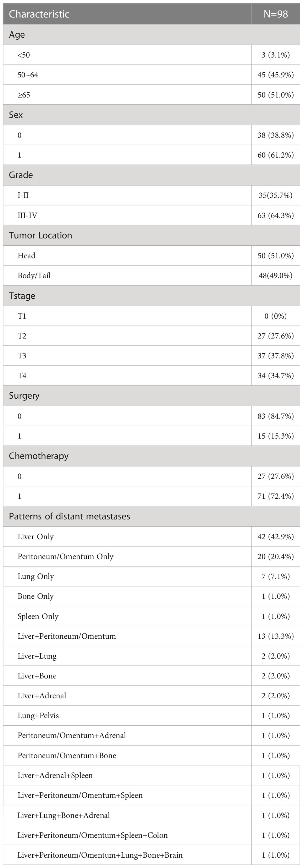Click the 34 (34.7%) value for T4
The width and height of the screenshot is (303, 868).
tap(276, 376)
